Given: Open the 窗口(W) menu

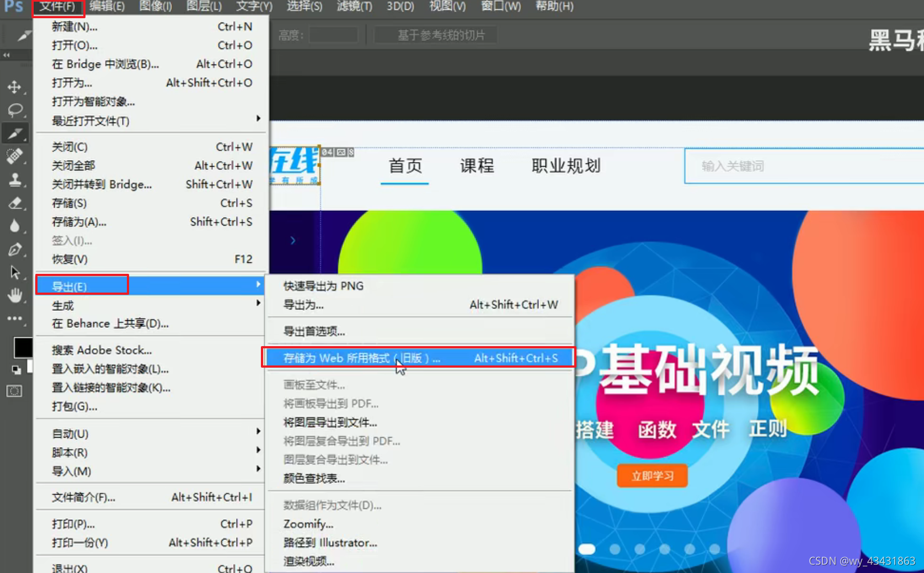Looking at the screenshot, I should click(x=500, y=7).
